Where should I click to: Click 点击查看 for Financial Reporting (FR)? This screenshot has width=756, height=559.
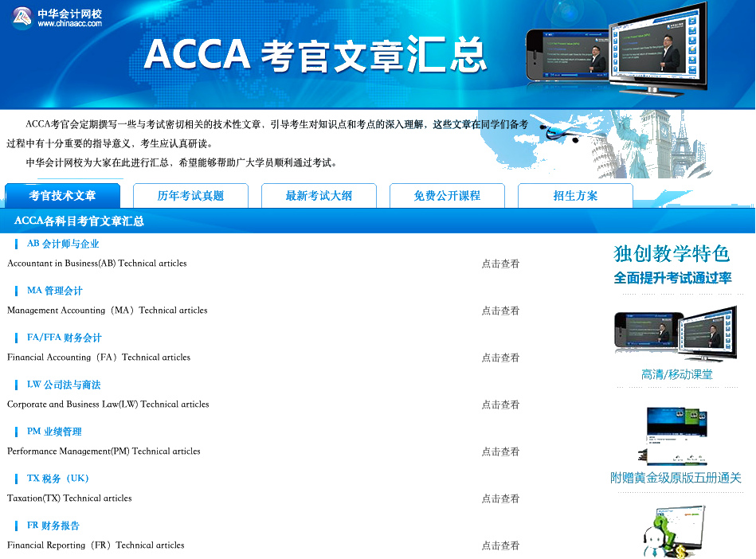point(500,545)
